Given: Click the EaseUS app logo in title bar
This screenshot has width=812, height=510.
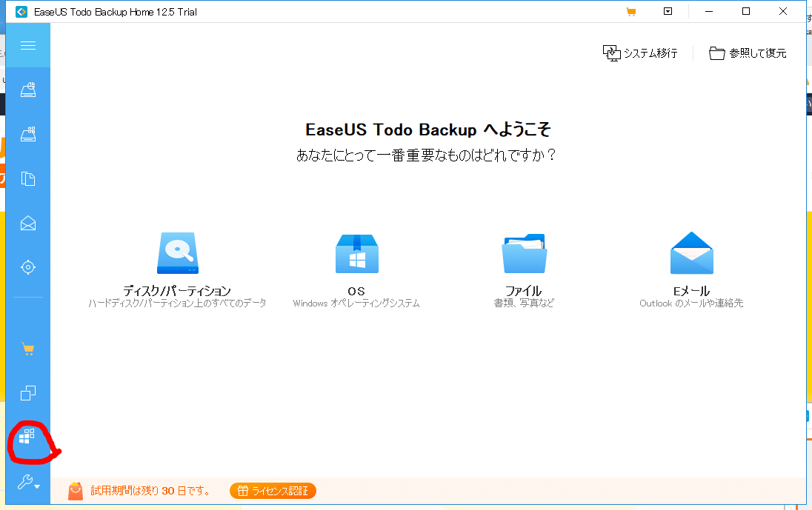Looking at the screenshot, I should click(x=21, y=11).
